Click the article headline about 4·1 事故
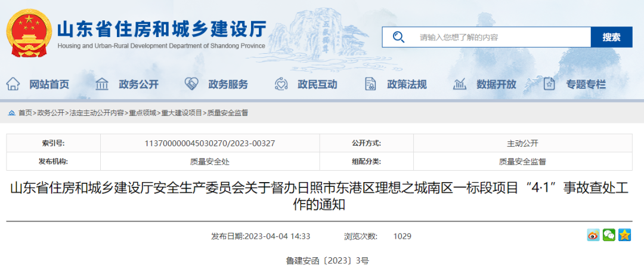The width and height of the screenshot is (644, 274). (319, 195)
